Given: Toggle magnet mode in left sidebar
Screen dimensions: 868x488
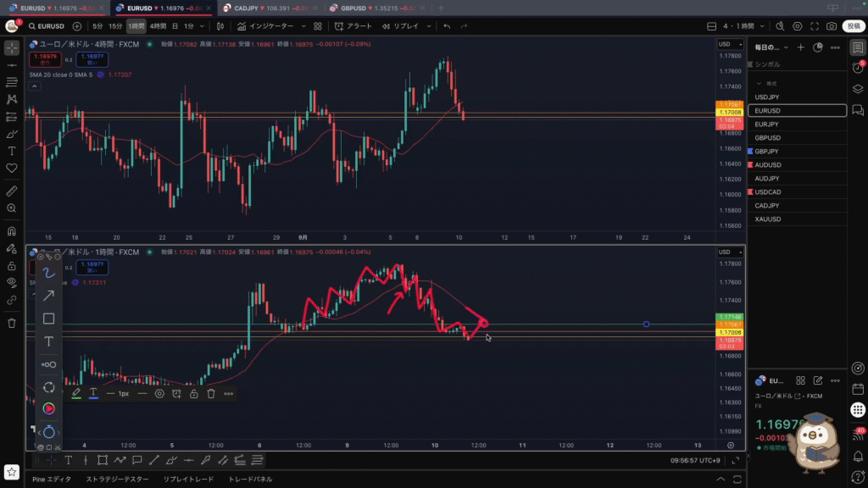Looking at the screenshot, I should point(12,231).
